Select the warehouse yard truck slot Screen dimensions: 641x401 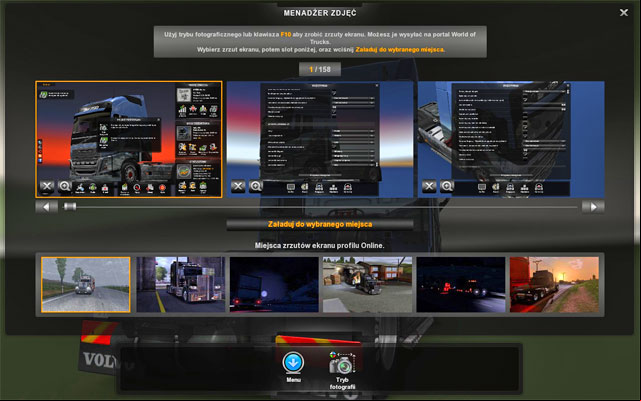coord(368,285)
